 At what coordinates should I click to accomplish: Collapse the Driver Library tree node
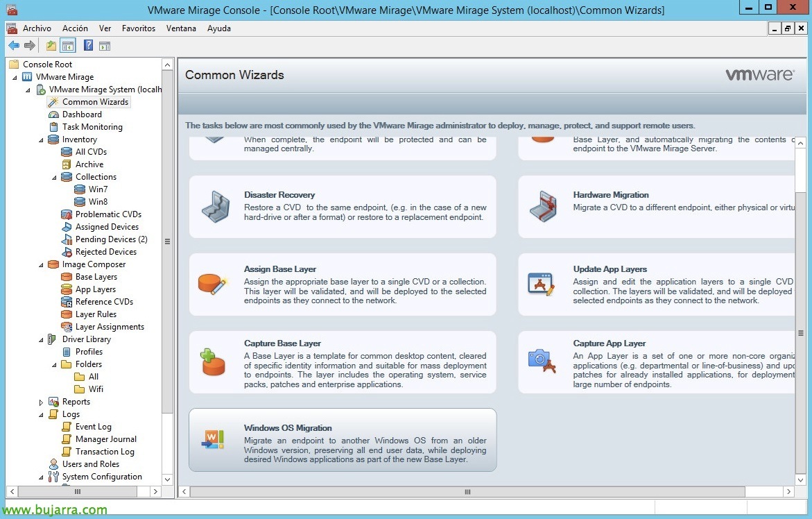tap(41, 340)
